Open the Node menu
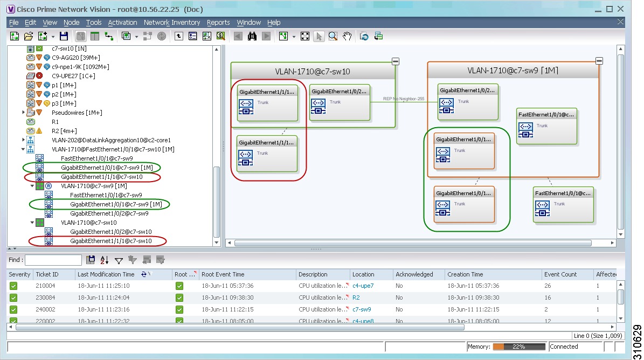Screen dimensions: 644x360 72,23
